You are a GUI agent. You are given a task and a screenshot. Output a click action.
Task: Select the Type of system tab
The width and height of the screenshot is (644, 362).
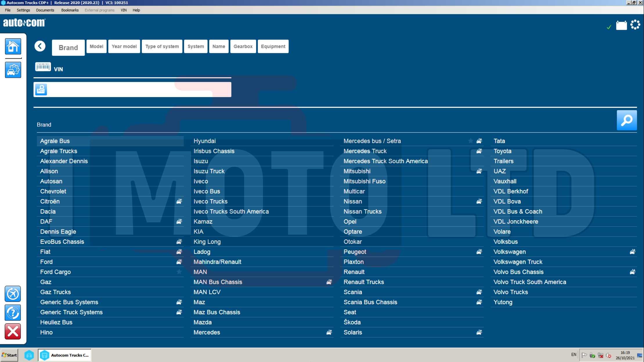[162, 46]
